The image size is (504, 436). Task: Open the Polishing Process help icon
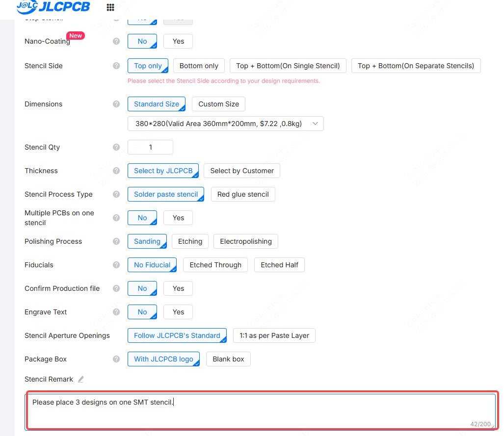[x=116, y=241]
